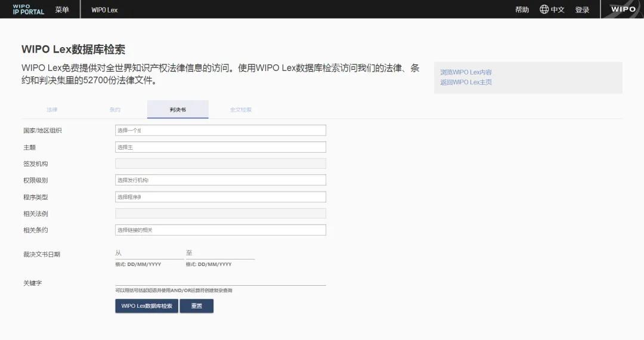Screen dimensions: 644x340
Task: Click the WIPO Lex数据库检索 button
Action: coord(147,306)
